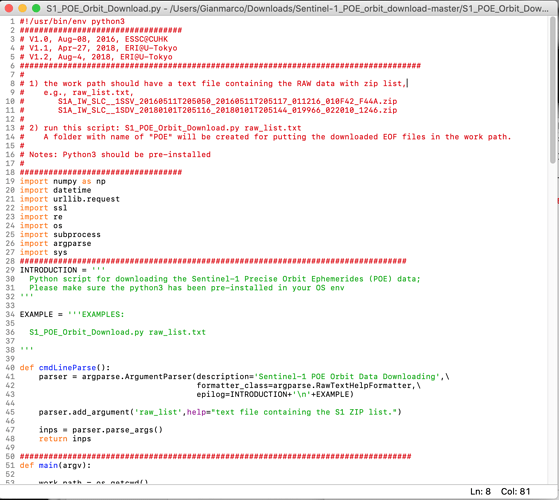Click the 'import re' line
The width and height of the screenshot is (559, 500).
(x=41, y=217)
